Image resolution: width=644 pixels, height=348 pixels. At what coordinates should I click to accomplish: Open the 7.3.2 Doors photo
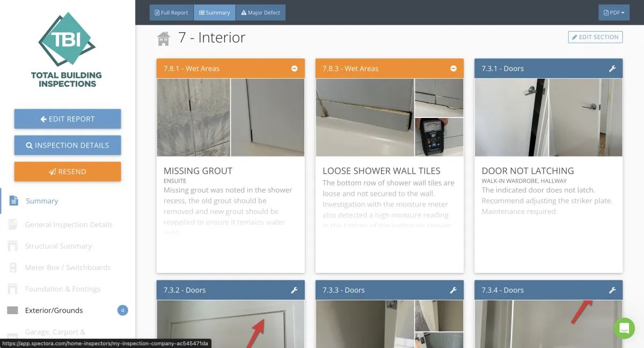[x=231, y=324]
